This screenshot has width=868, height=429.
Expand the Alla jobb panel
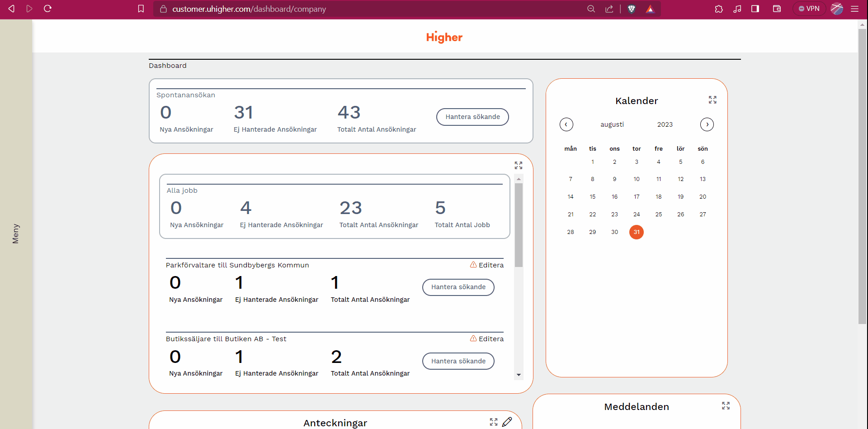pos(518,166)
